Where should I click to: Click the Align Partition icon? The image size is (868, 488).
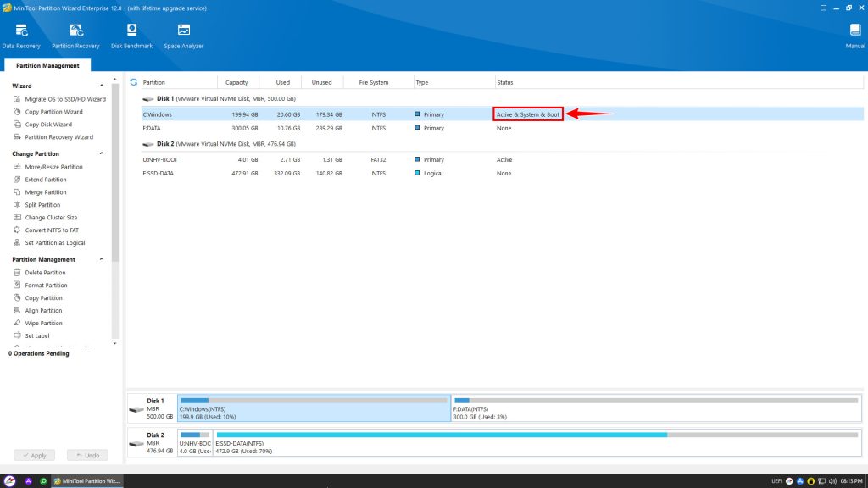(x=17, y=310)
